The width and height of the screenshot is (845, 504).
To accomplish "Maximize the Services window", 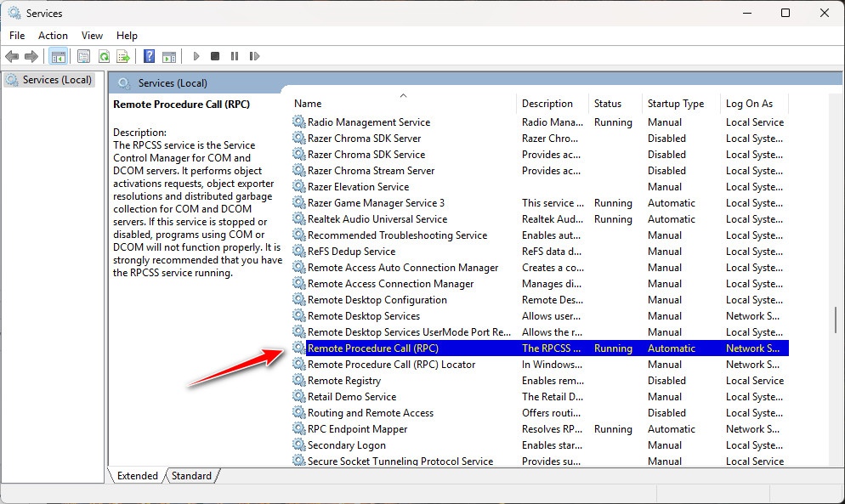I will [785, 13].
